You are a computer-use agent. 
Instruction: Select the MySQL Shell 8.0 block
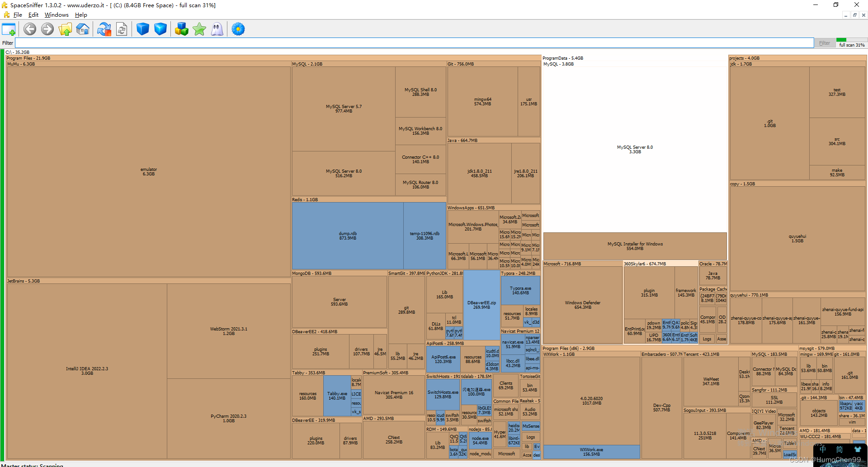(x=420, y=92)
